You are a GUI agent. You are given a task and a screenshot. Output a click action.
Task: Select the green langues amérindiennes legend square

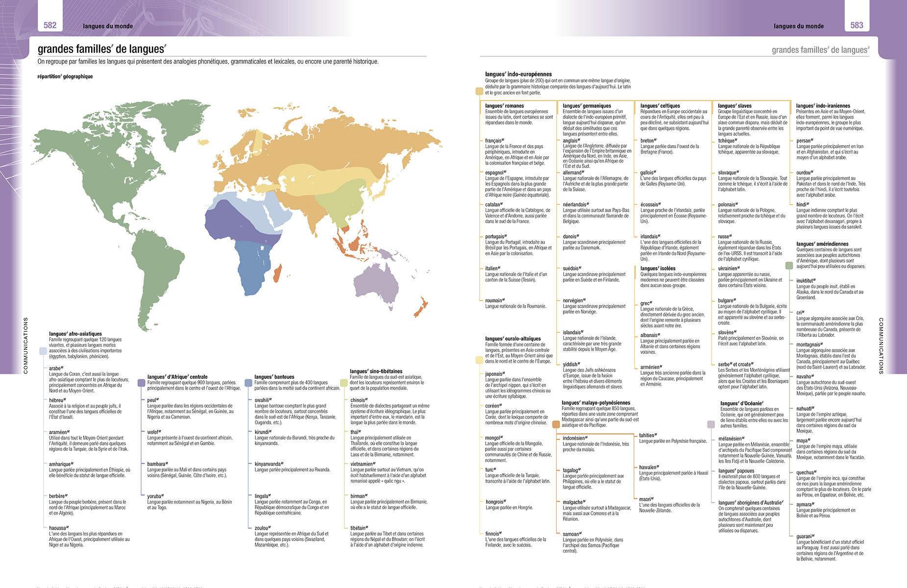tap(789, 266)
